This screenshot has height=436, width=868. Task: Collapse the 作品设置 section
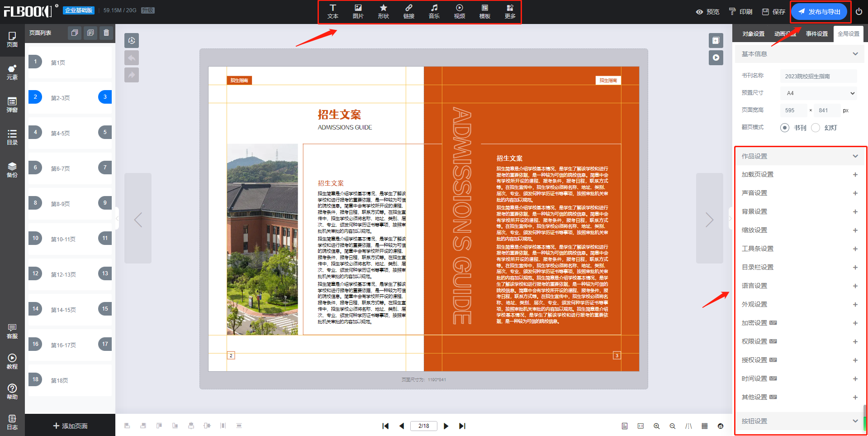point(855,156)
